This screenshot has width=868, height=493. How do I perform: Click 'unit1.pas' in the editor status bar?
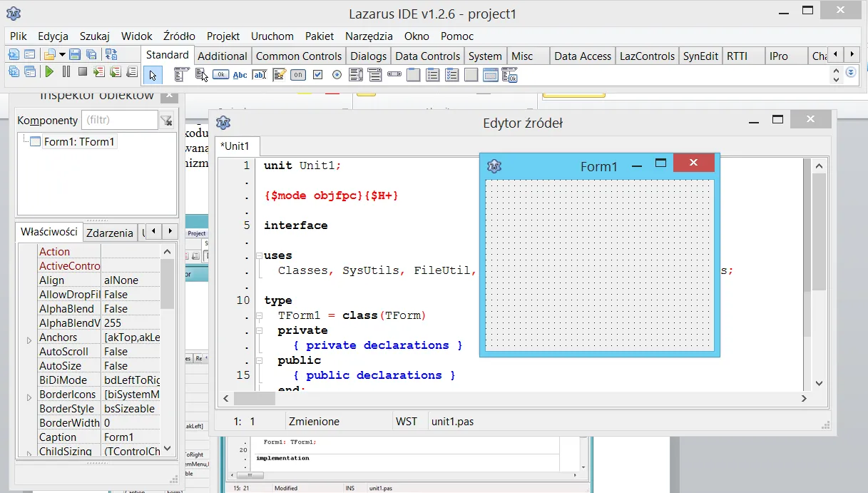pyautogui.click(x=453, y=422)
